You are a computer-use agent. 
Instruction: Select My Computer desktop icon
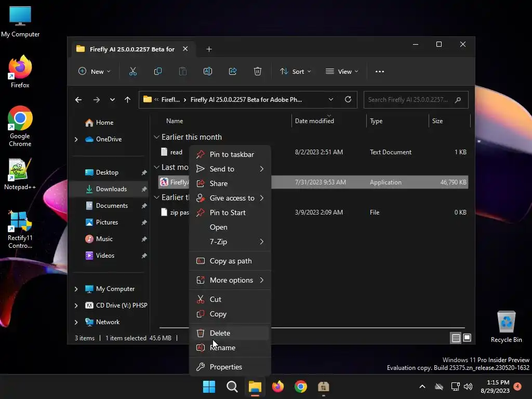20,22
